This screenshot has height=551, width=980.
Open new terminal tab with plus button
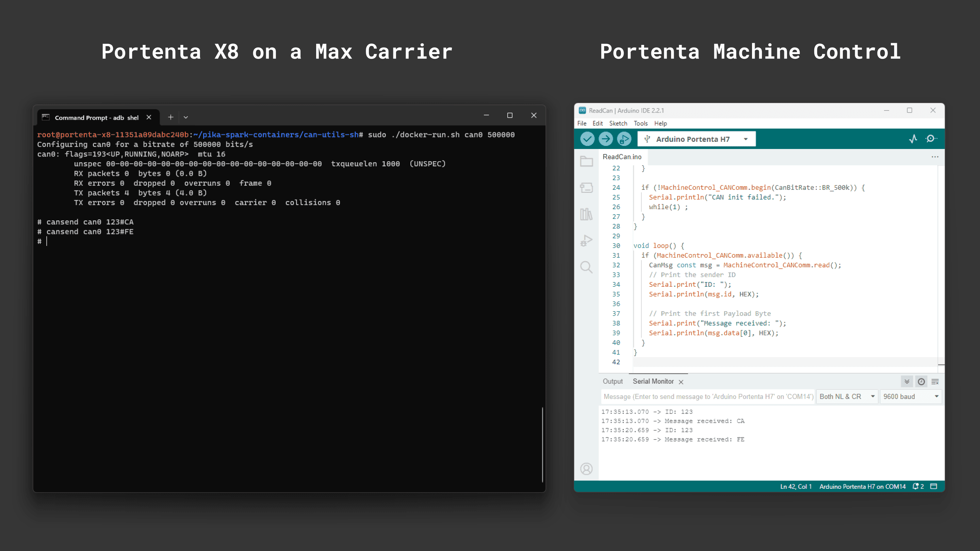(171, 117)
